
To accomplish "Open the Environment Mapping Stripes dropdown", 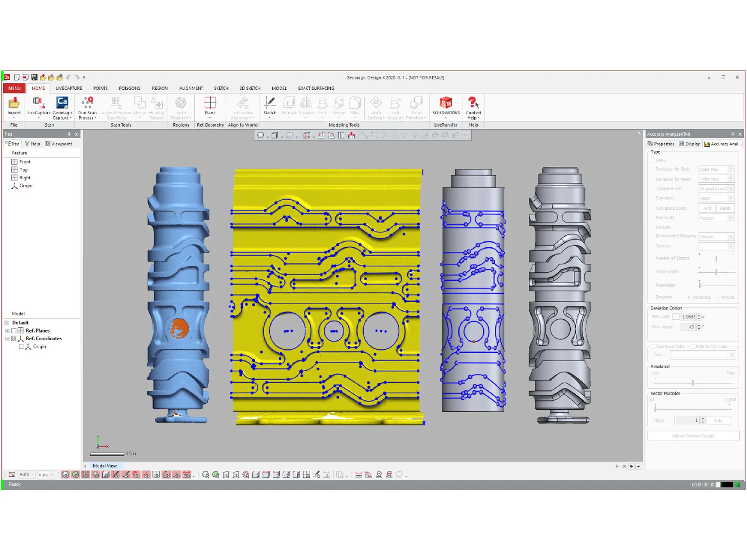I will [x=731, y=236].
